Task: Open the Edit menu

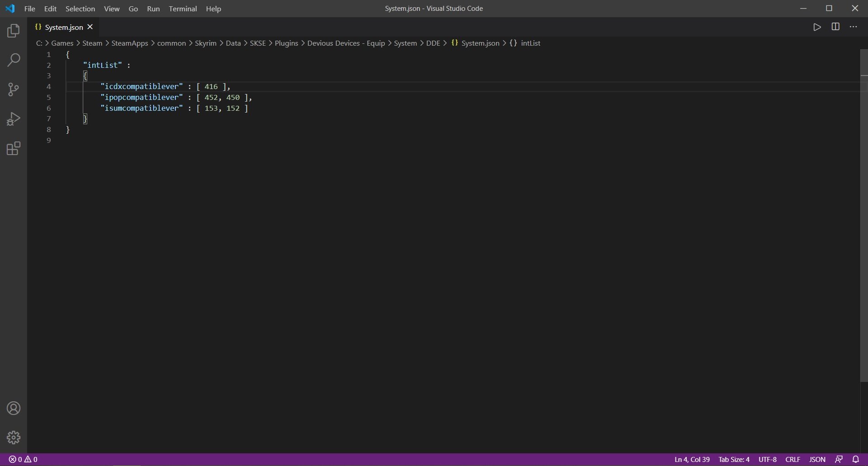Action: 50,9
